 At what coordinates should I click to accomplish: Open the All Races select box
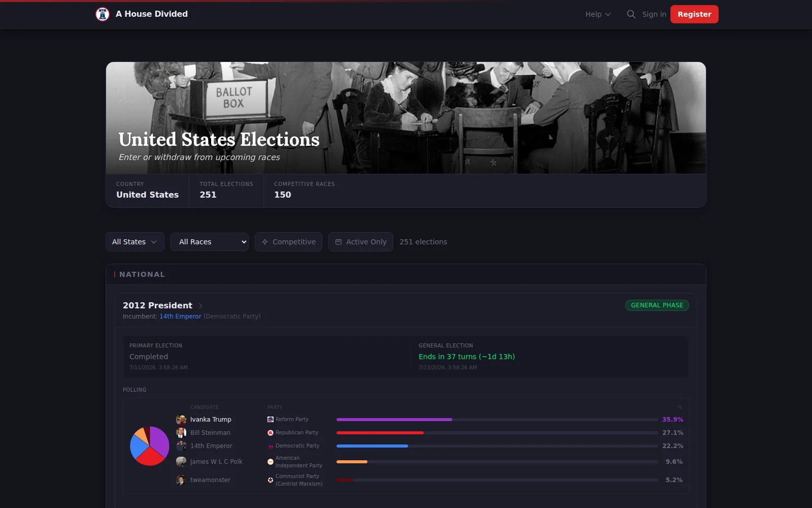click(210, 242)
